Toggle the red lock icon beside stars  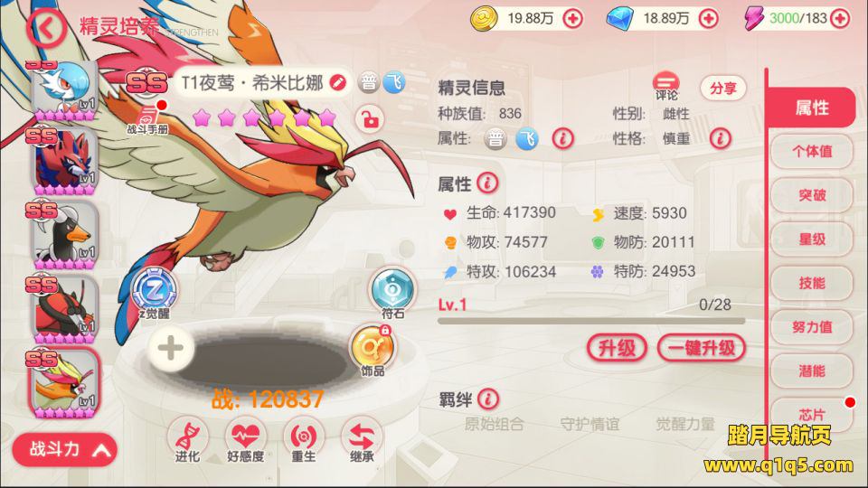[x=370, y=118]
